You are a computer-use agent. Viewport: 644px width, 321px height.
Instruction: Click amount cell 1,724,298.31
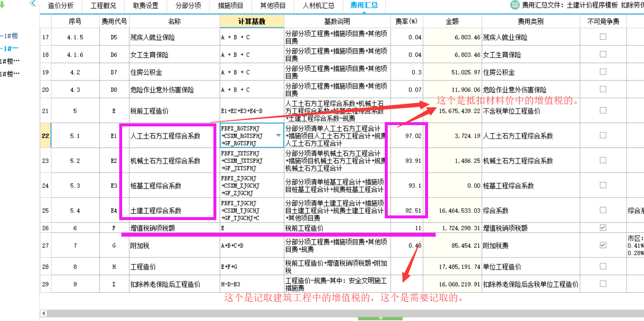point(452,228)
